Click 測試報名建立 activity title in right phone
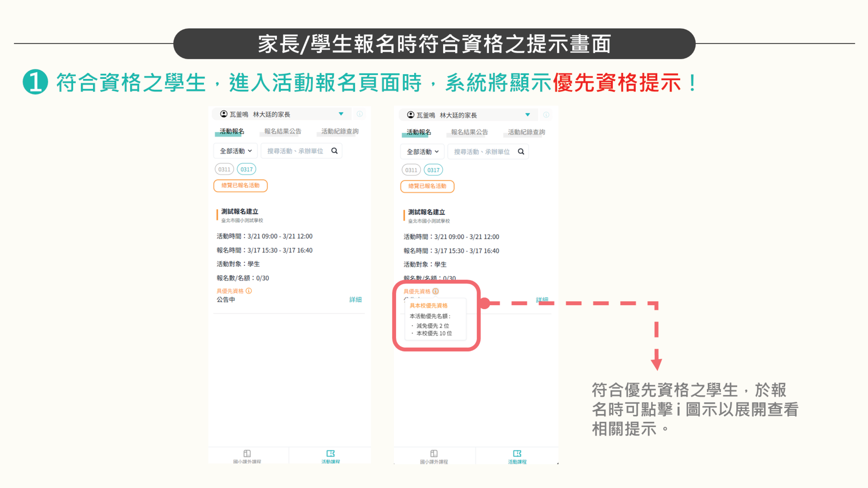 (x=426, y=212)
